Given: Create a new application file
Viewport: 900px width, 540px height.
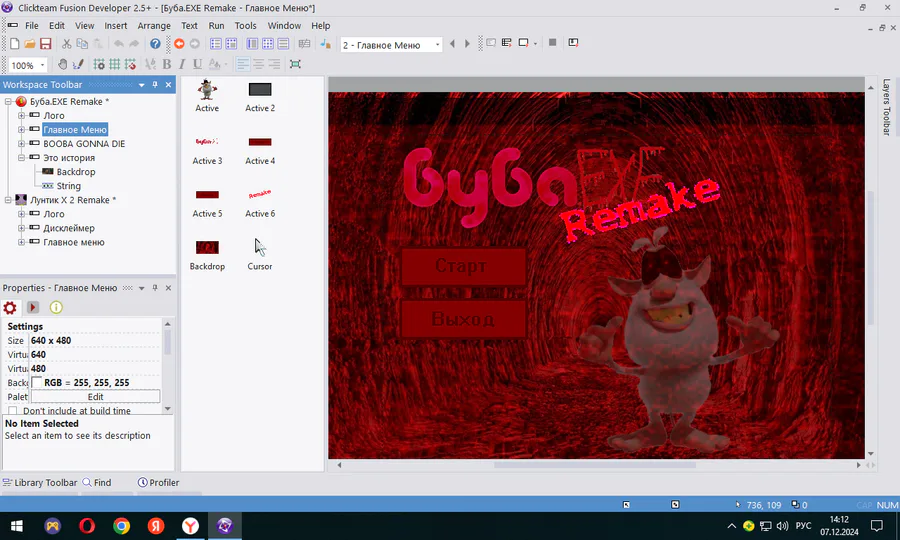Looking at the screenshot, I should click(14, 44).
